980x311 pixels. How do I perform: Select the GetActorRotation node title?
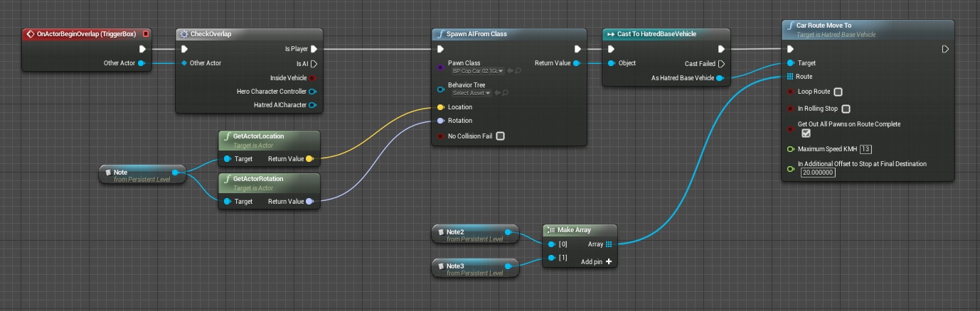point(258,178)
